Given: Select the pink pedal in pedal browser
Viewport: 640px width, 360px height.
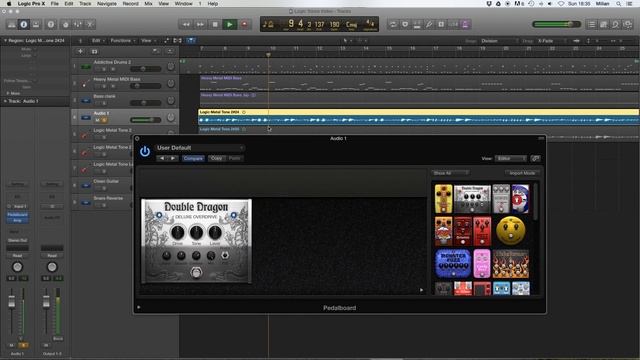Looking at the screenshot, I should click(x=482, y=264).
